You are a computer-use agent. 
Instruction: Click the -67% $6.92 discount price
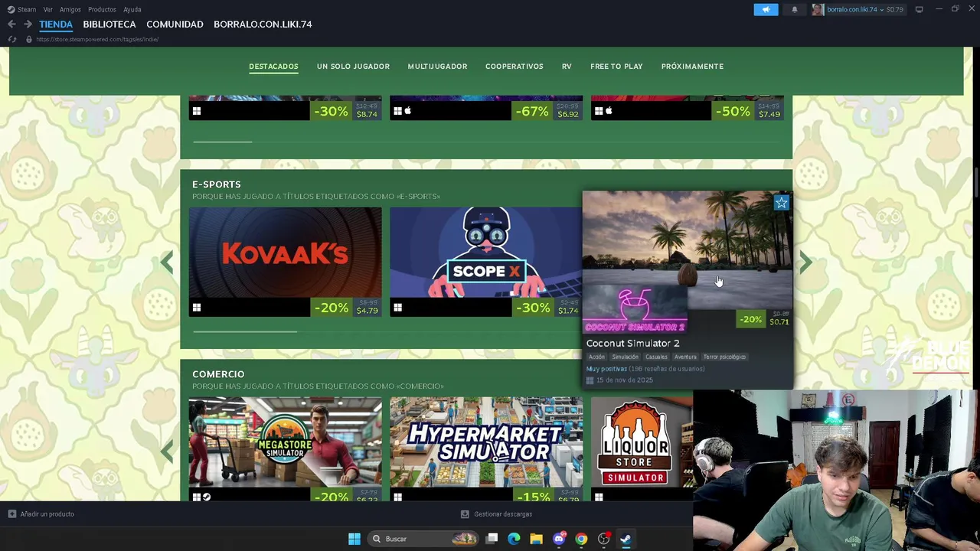point(547,112)
